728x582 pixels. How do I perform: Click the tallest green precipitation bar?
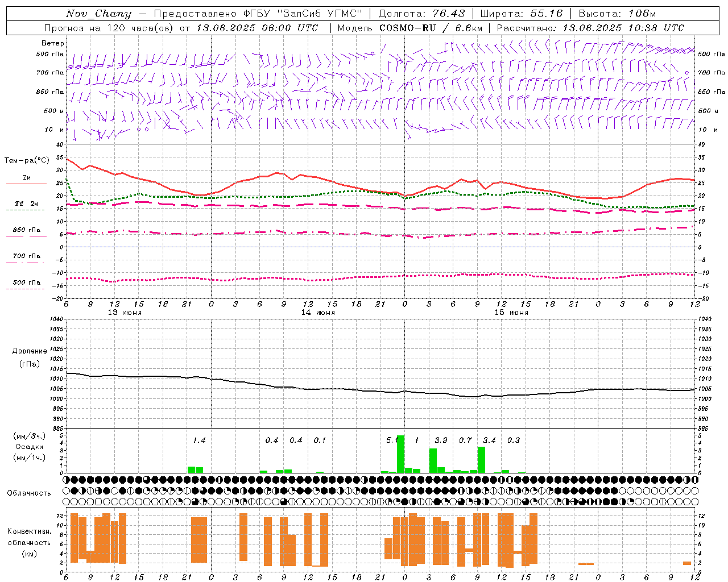[x=400, y=454]
